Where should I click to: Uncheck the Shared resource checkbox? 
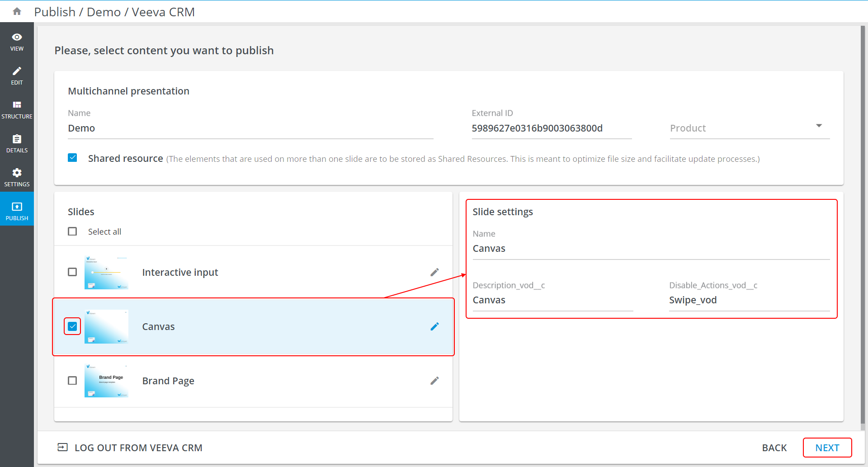(72, 158)
